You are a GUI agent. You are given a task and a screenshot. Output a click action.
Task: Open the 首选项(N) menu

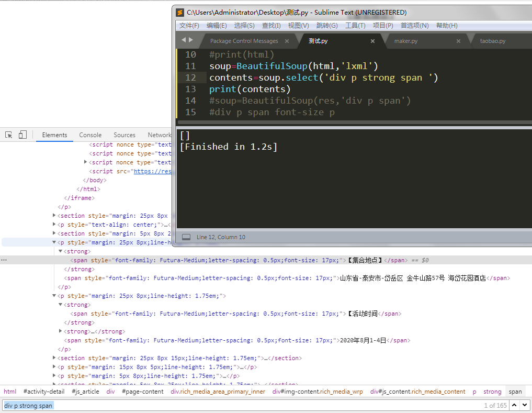(414, 26)
